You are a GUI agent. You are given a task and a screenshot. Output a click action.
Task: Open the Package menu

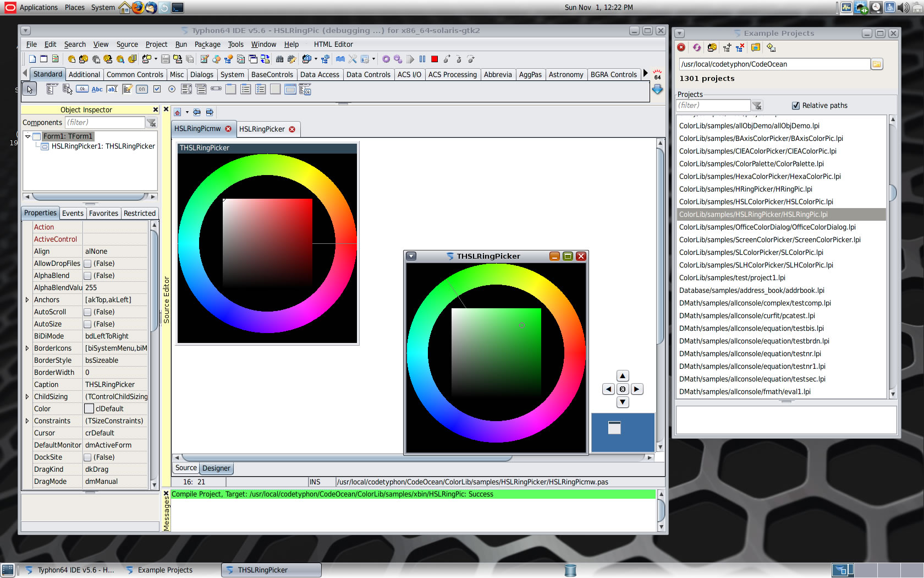[207, 45]
